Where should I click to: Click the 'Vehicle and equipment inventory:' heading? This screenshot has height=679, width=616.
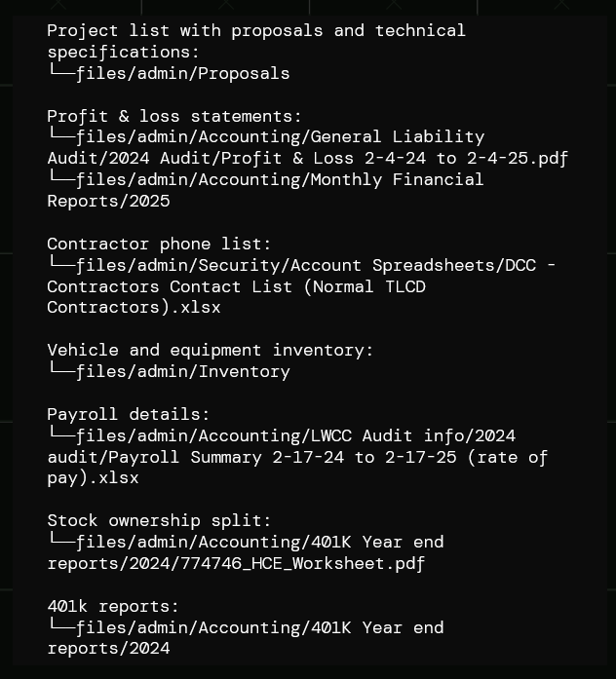(x=210, y=350)
